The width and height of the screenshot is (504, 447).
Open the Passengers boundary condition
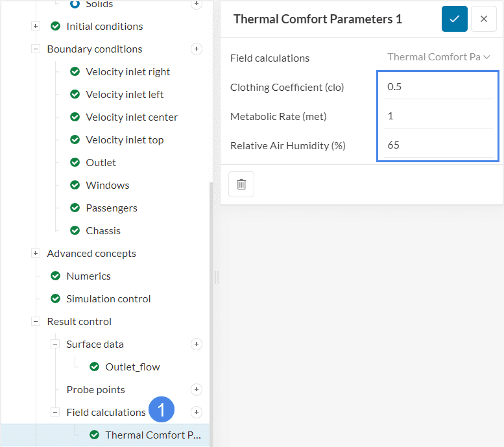(x=111, y=208)
